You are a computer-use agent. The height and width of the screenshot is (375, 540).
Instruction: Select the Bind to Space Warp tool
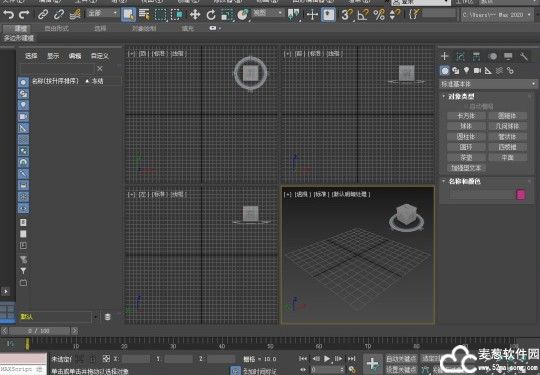tap(75, 15)
